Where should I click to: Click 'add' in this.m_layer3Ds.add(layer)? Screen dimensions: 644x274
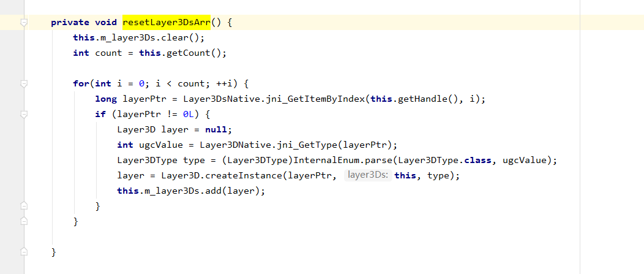[x=213, y=191]
